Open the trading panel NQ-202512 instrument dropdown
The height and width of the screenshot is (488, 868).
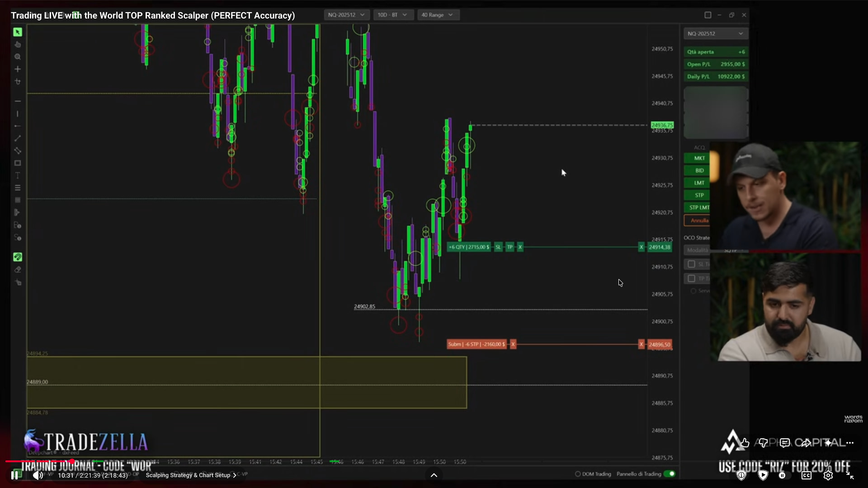(x=716, y=33)
